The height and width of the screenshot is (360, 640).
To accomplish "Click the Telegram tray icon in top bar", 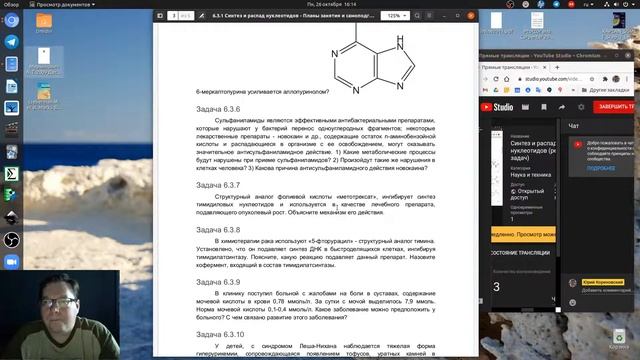I will tap(556, 4).
